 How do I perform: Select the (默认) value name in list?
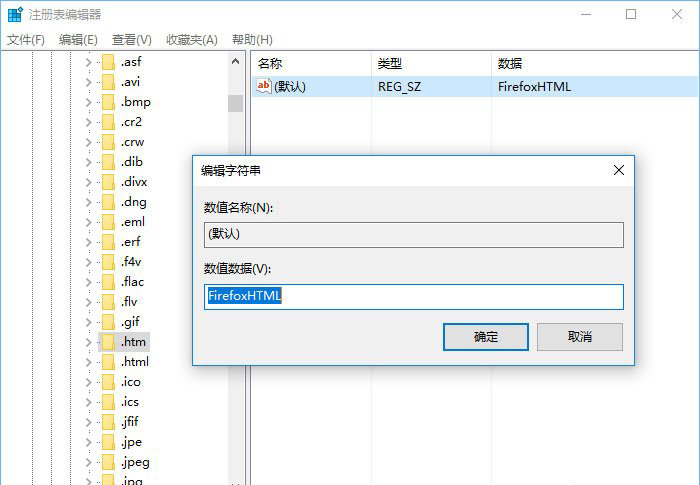click(x=290, y=86)
